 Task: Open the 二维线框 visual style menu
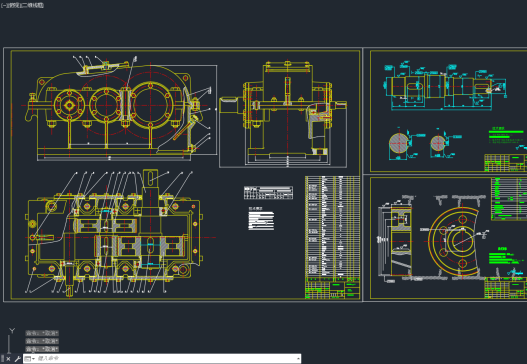[33, 5]
